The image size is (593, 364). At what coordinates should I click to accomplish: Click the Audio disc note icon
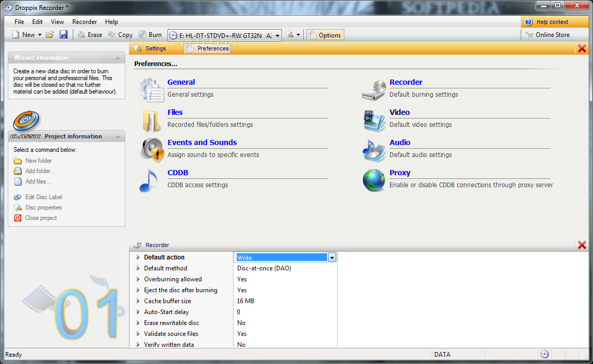(373, 150)
